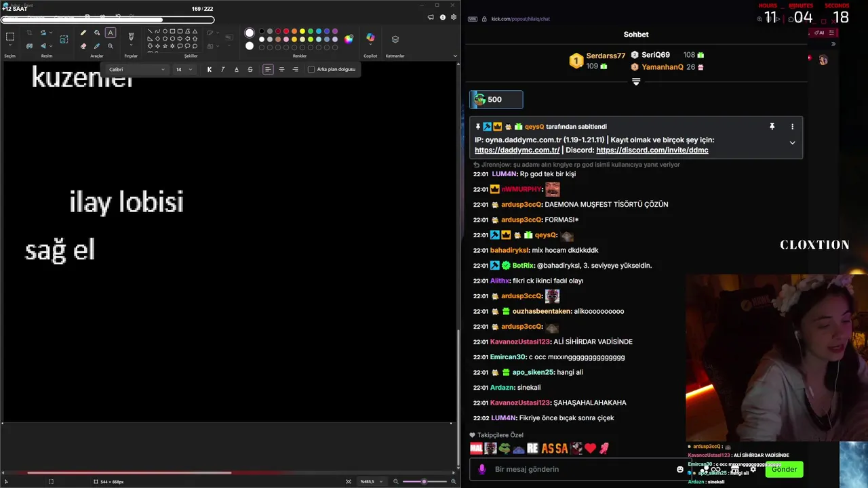Click LUM4N username in Fikriye message
Image resolution: width=868 pixels, height=488 pixels.
504,418
